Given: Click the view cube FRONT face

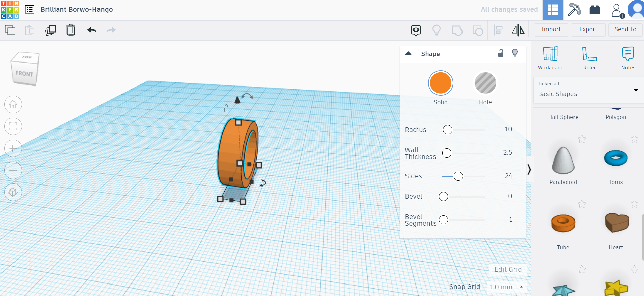Looking at the screenshot, I should point(24,74).
